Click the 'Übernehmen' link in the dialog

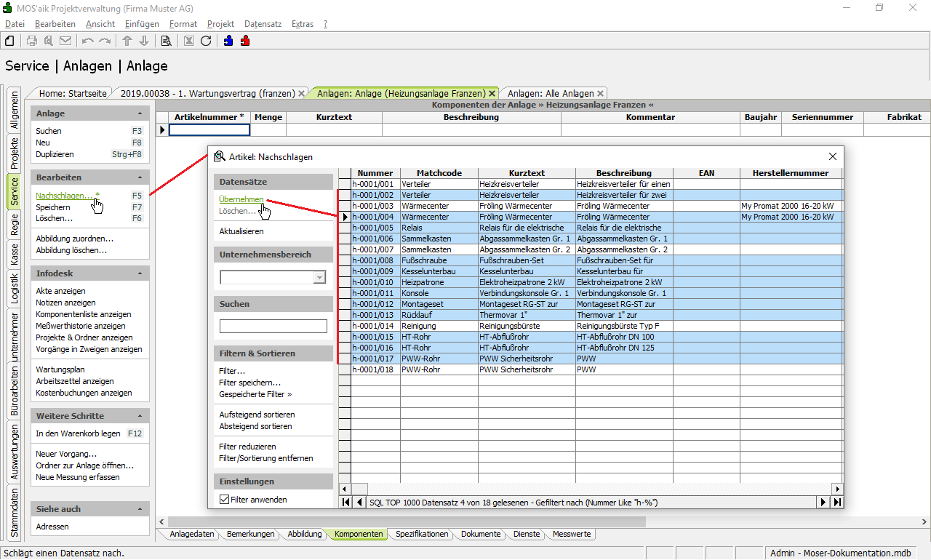coord(241,199)
